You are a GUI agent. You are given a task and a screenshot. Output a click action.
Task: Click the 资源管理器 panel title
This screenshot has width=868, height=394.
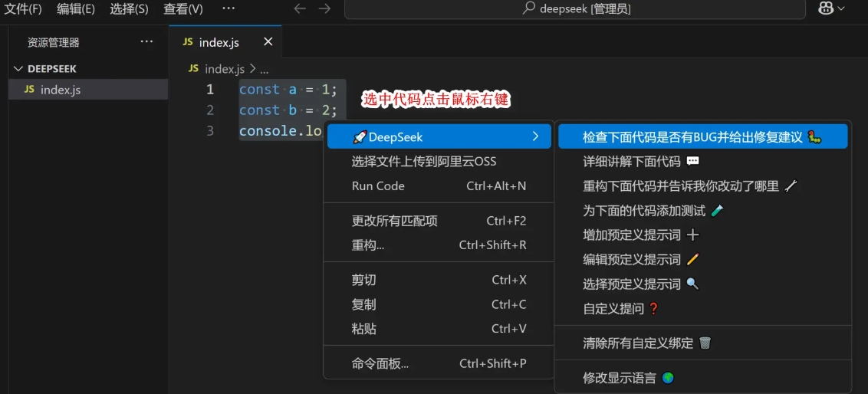53,43
